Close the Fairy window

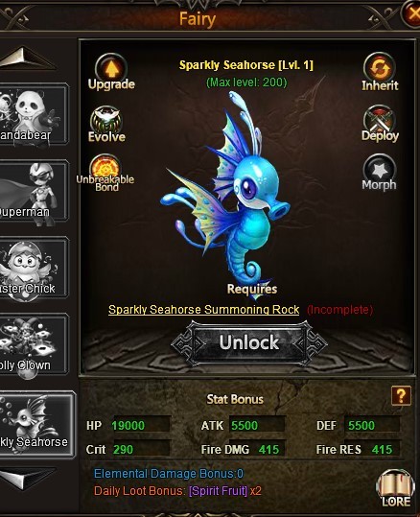click(x=411, y=13)
